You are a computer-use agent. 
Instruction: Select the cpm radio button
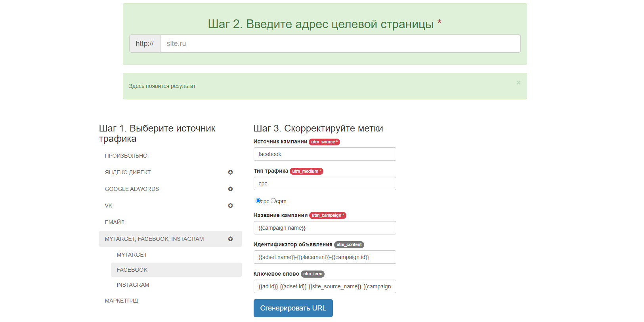point(273,201)
